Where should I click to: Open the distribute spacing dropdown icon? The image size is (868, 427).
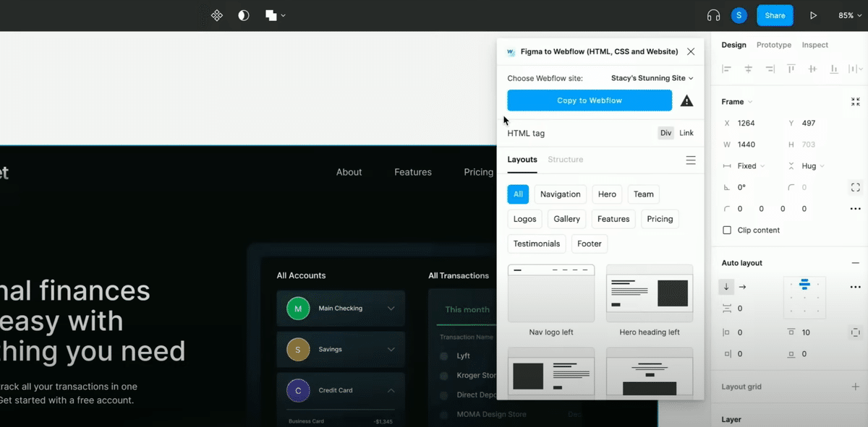click(x=856, y=69)
